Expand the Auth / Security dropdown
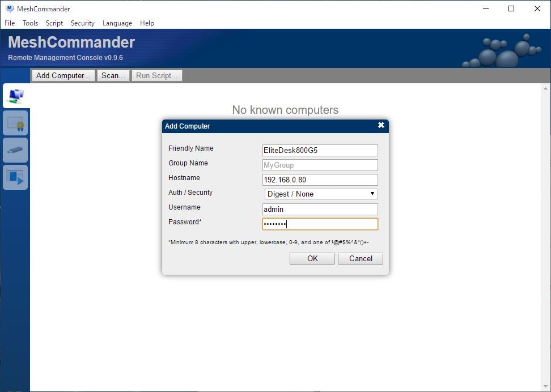551x392 pixels. [x=321, y=194]
